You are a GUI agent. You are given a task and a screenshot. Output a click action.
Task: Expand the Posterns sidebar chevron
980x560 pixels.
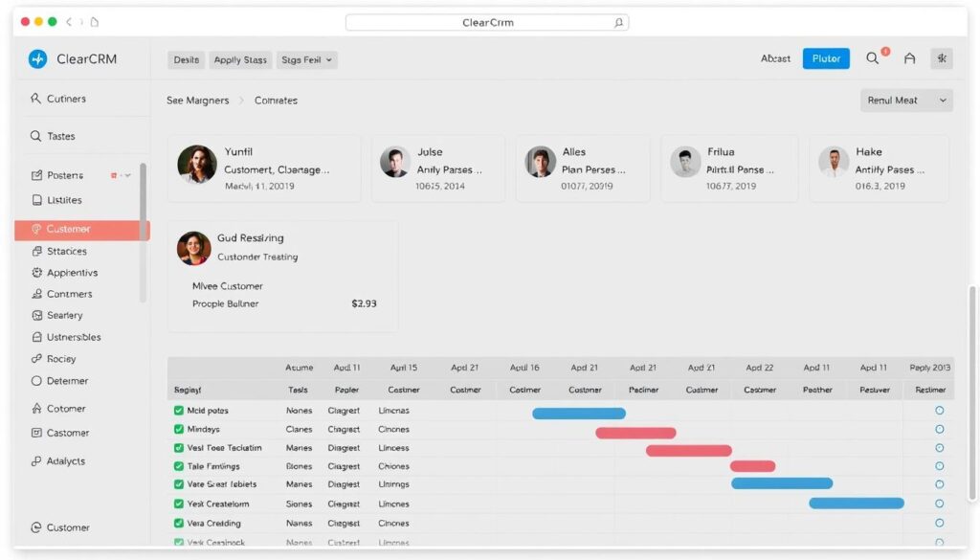click(x=128, y=176)
